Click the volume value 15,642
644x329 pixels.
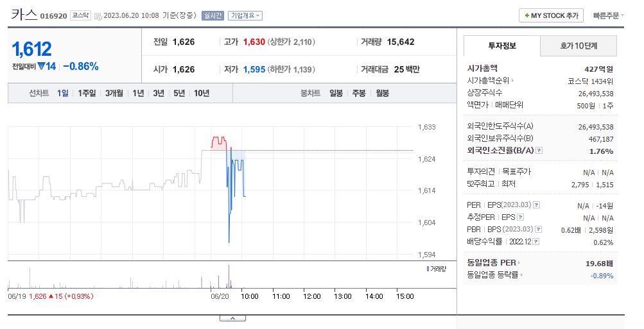(x=401, y=42)
